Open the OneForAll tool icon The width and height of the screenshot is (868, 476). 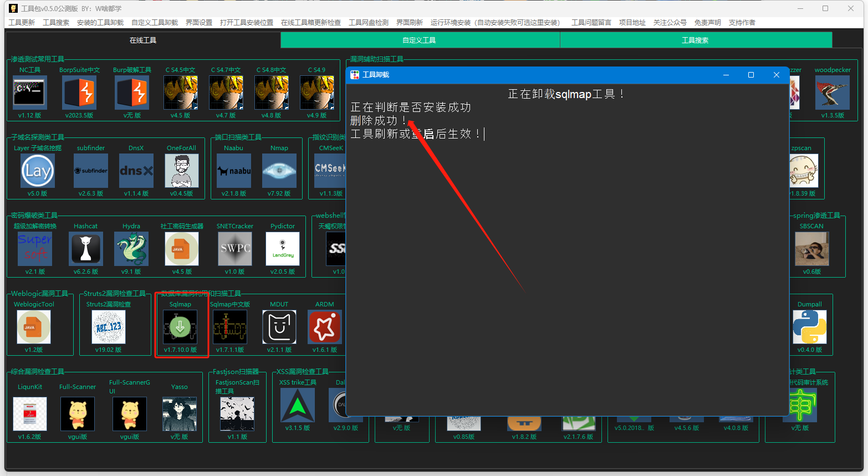point(182,171)
